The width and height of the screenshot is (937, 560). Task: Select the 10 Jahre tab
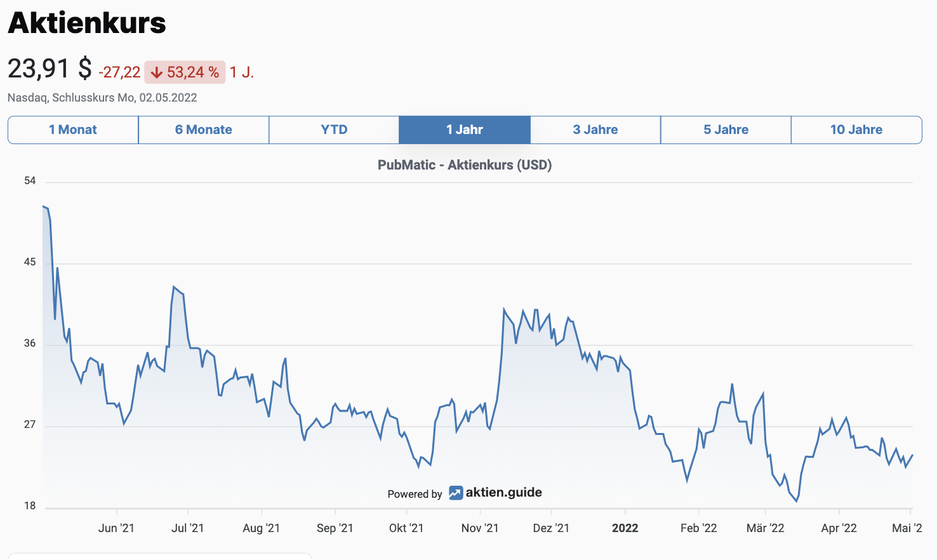[856, 130]
